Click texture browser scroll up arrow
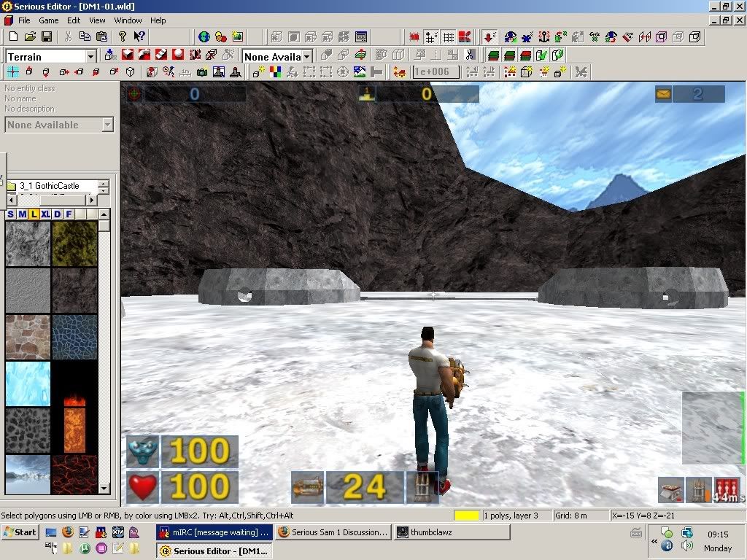The height and width of the screenshot is (560, 747). pyautogui.click(x=104, y=215)
